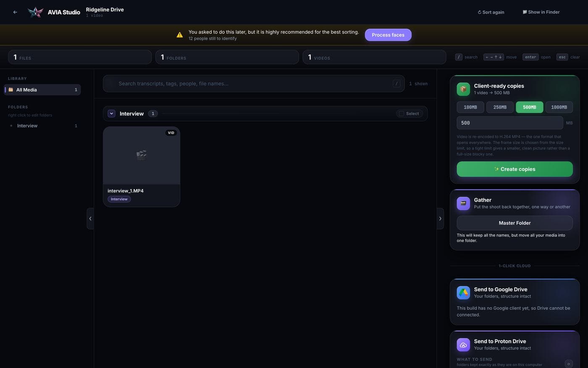Screen dimensions: 588x368
Task: Toggle the Select checkbox for Interview
Action: (x=402, y=114)
